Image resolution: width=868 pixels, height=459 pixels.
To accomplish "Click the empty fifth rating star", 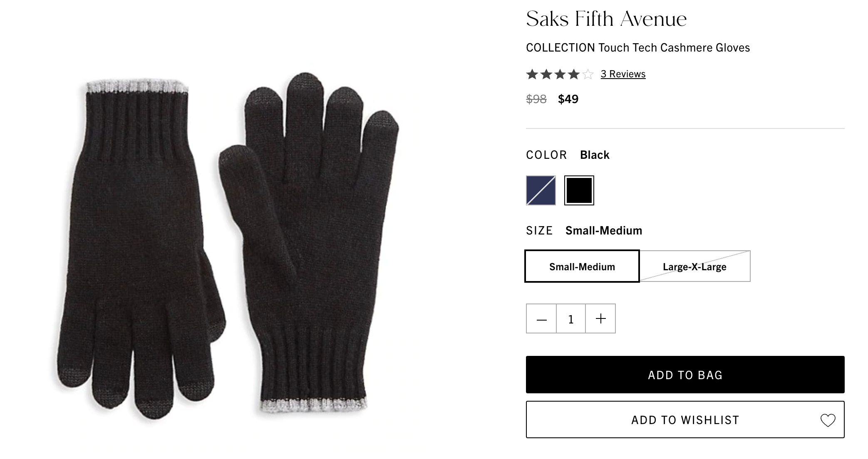I will pos(588,74).
